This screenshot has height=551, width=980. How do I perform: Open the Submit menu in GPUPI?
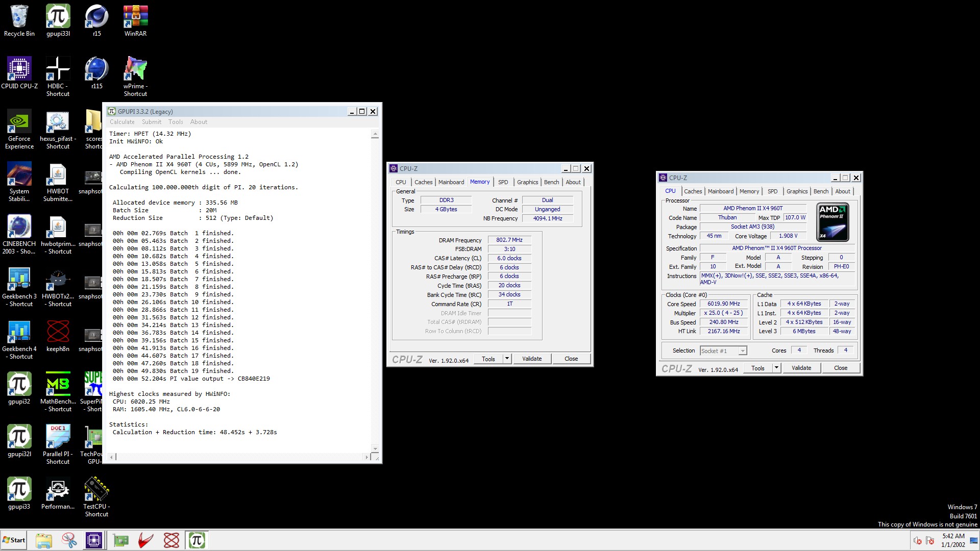pyautogui.click(x=152, y=122)
